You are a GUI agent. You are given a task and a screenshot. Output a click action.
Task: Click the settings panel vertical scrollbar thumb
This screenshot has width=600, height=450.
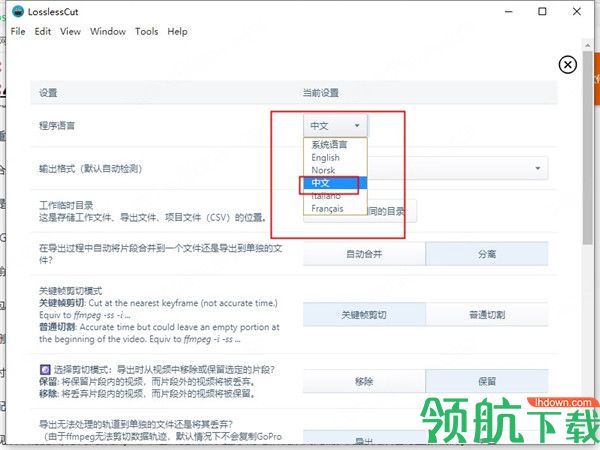pos(588,147)
